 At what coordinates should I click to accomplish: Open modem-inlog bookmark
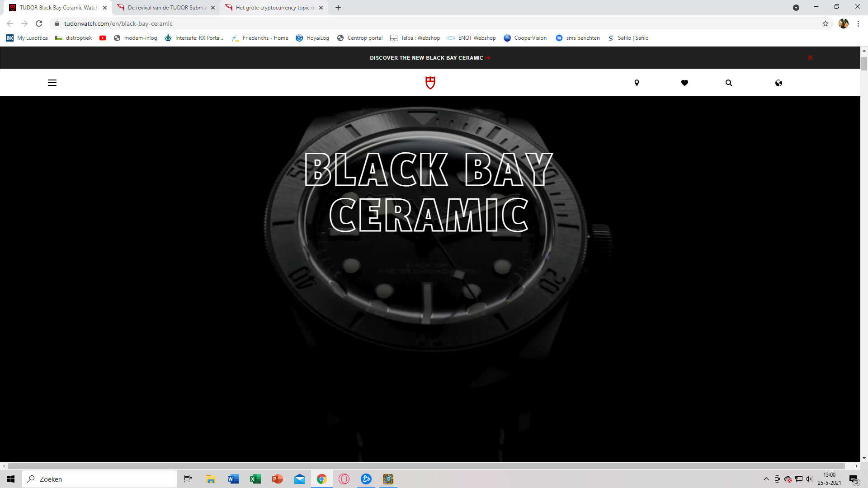(x=136, y=38)
